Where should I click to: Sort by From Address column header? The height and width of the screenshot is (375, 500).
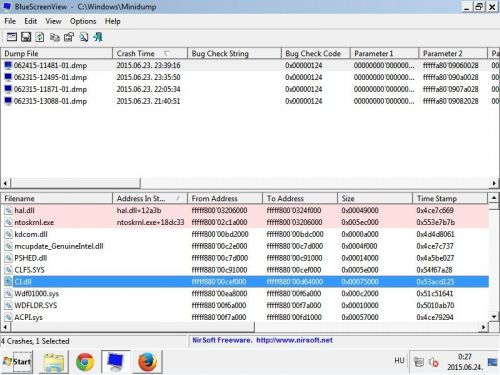click(x=225, y=198)
